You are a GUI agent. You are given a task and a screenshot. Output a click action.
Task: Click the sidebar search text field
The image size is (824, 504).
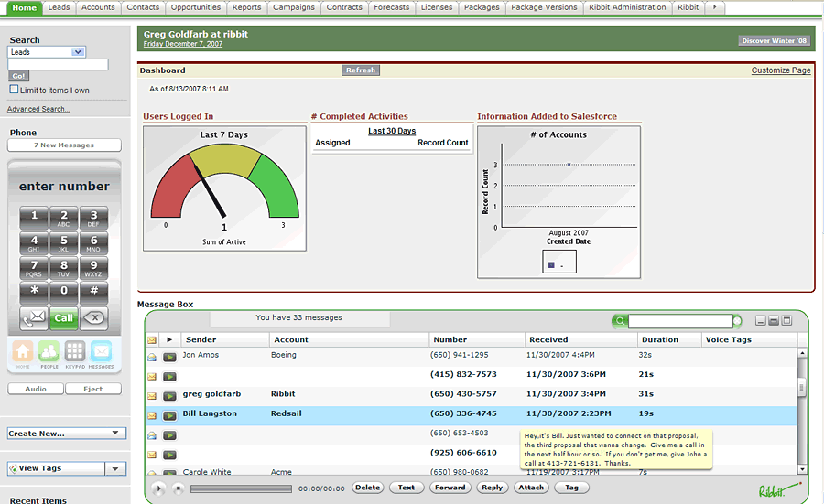point(58,65)
